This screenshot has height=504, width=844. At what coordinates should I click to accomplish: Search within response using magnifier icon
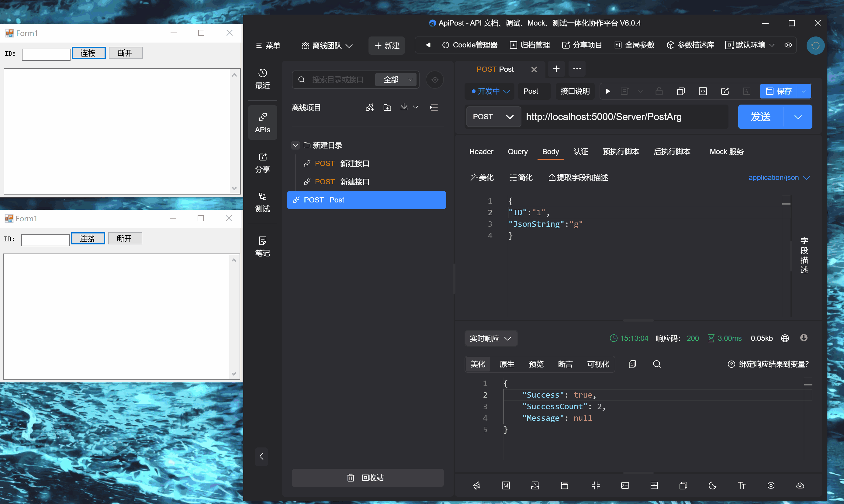click(x=657, y=364)
